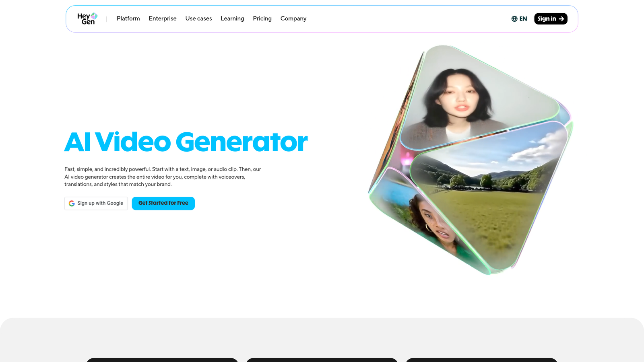Click the EN language label
This screenshot has height=362, width=644.
click(523, 19)
